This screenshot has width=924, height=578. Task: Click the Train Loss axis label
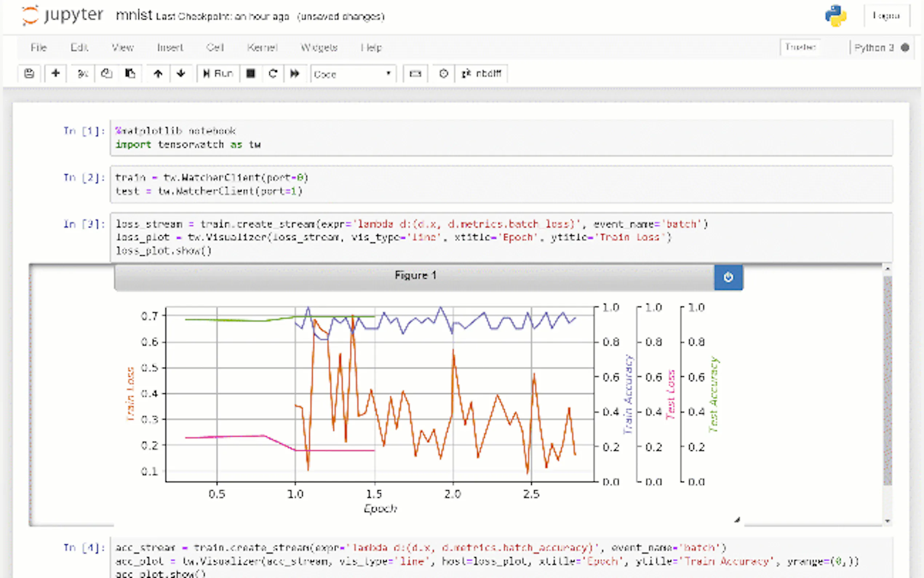[x=130, y=394]
